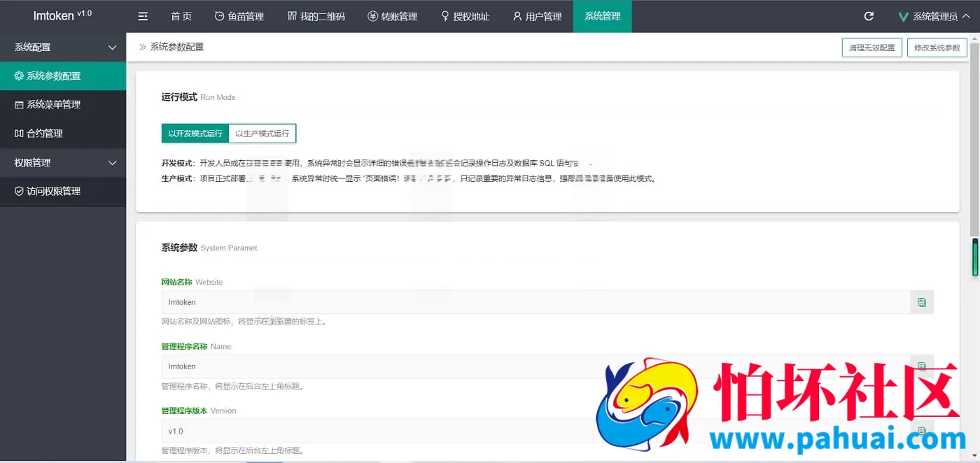This screenshot has width=980, height=463.
Task: Click the yen icon in 转账管理
Action: click(x=372, y=16)
